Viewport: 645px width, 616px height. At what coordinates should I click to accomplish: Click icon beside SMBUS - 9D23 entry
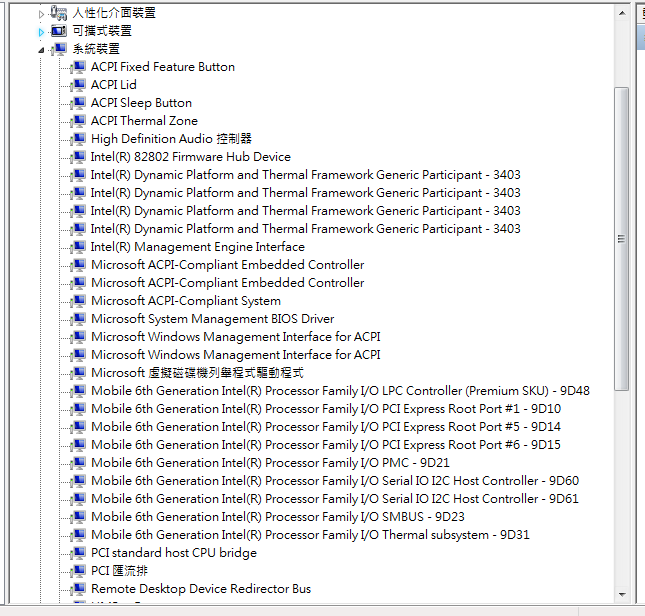coord(78,517)
